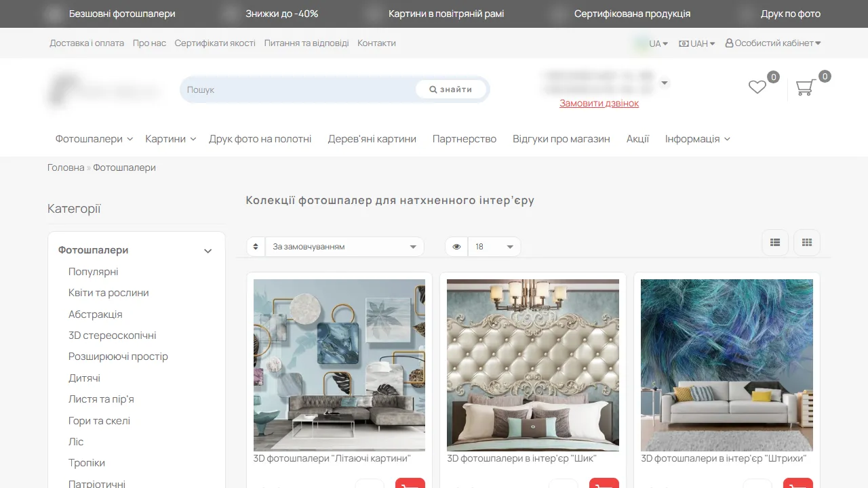Viewport: 868px width, 488px height.
Task: Open the Контакти link
Action: click(376, 43)
